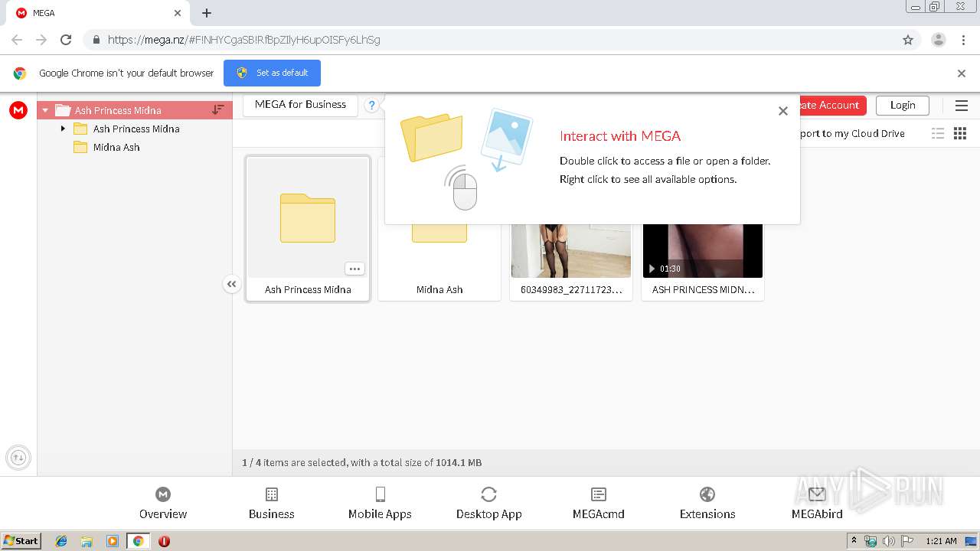Screen dimensions: 980x551
Task: Select the MEGA tab
Action: point(97,13)
